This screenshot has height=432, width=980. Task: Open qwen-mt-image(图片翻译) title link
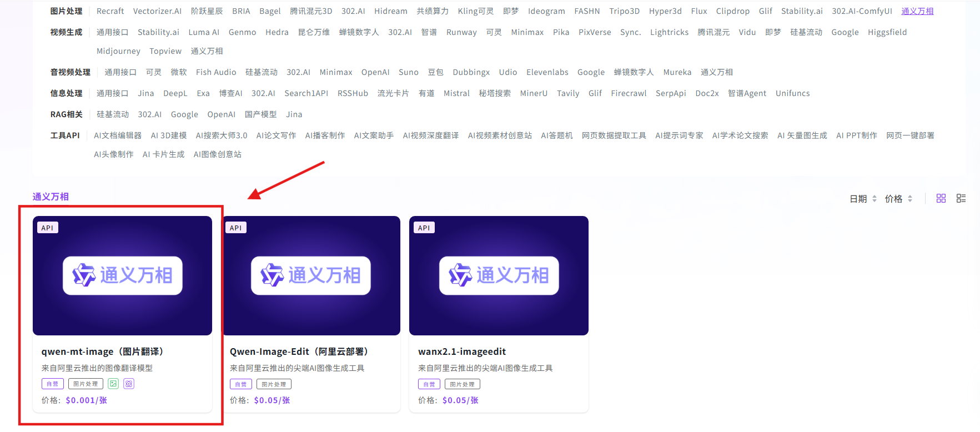103,351
